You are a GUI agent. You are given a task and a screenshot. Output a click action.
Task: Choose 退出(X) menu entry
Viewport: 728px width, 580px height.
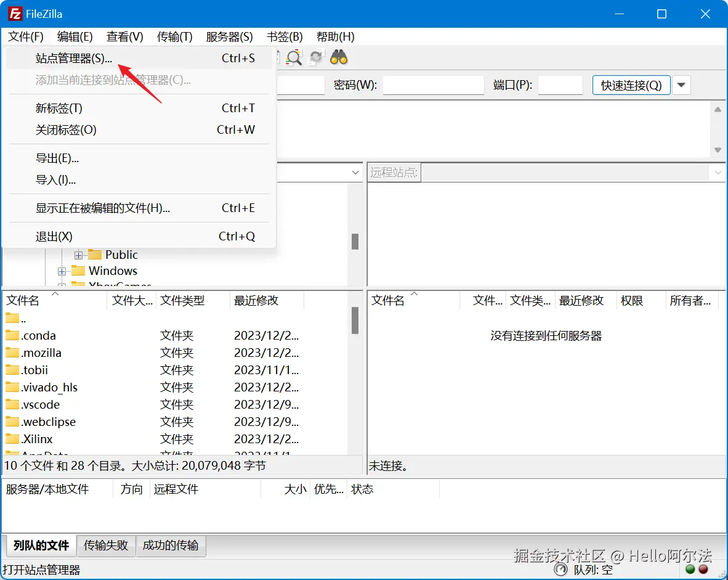(139, 237)
